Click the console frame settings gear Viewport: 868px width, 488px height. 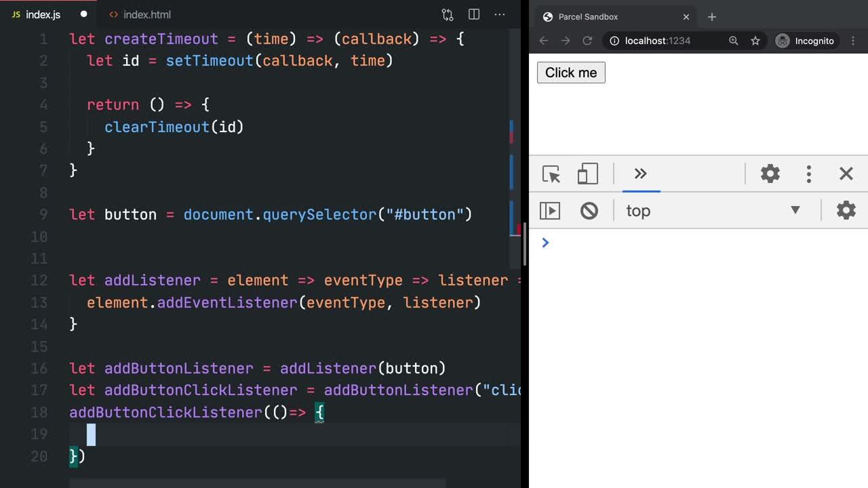pos(846,210)
